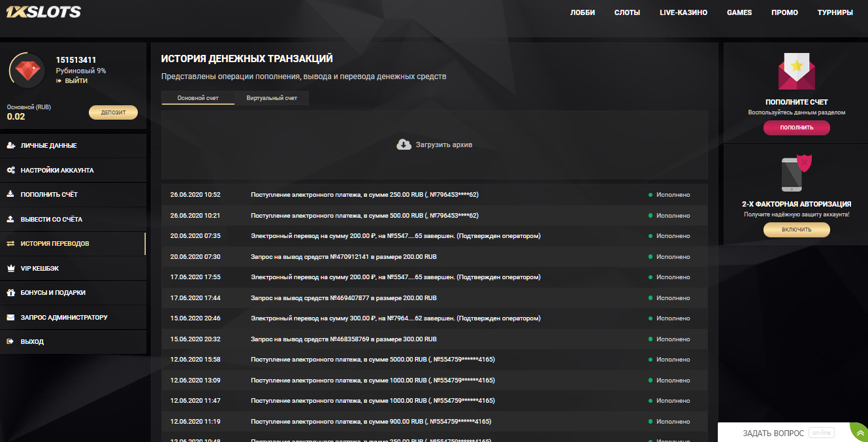Click the ВЫЙТИ logout link
This screenshot has height=442, width=868.
point(76,81)
